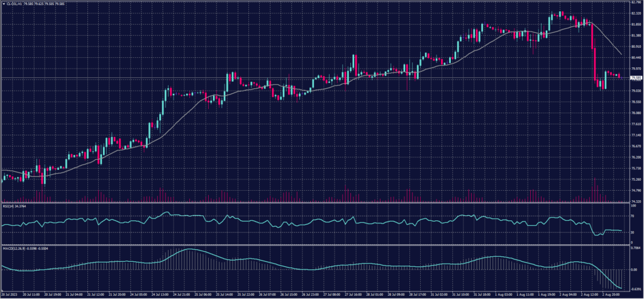Click the 82.320 price scale label

click(x=635, y=13)
